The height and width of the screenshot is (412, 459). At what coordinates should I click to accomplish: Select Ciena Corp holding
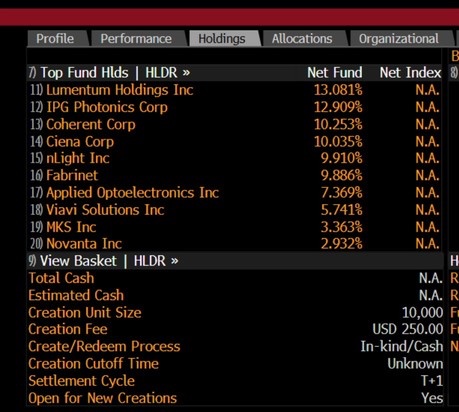80,142
